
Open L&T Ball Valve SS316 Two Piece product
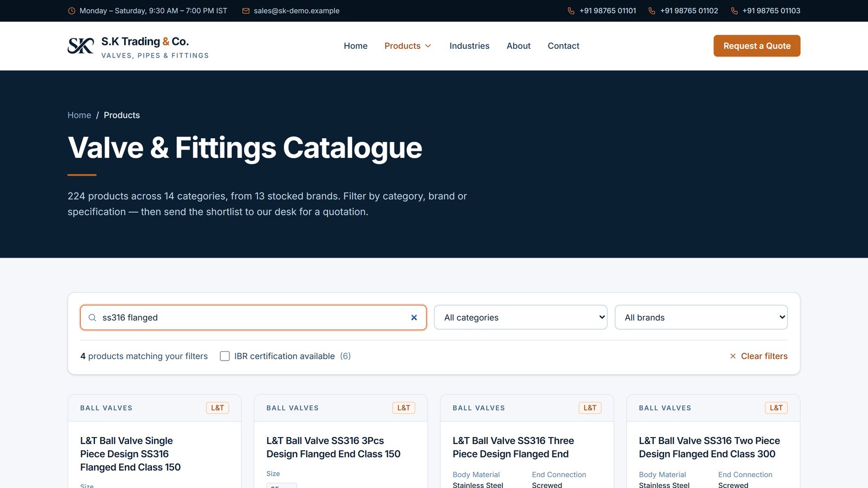709,447
